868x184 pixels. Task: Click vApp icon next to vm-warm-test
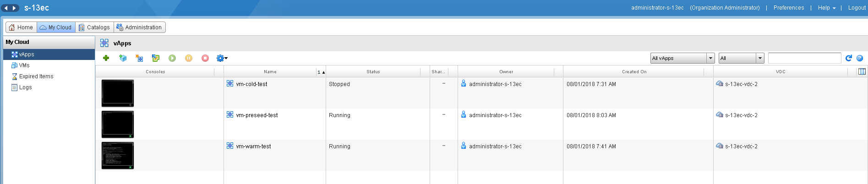(x=230, y=146)
